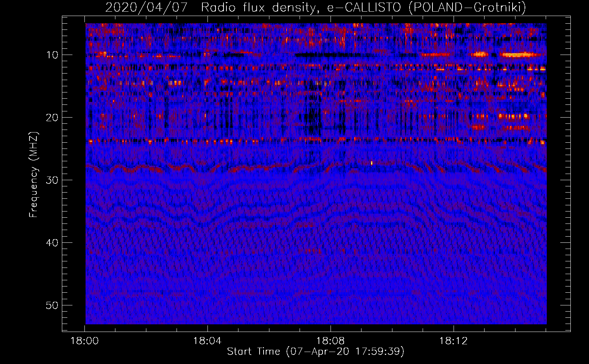
Task: Click the '30' frequency tick label on left axis
Action: (x=52, y=180)
